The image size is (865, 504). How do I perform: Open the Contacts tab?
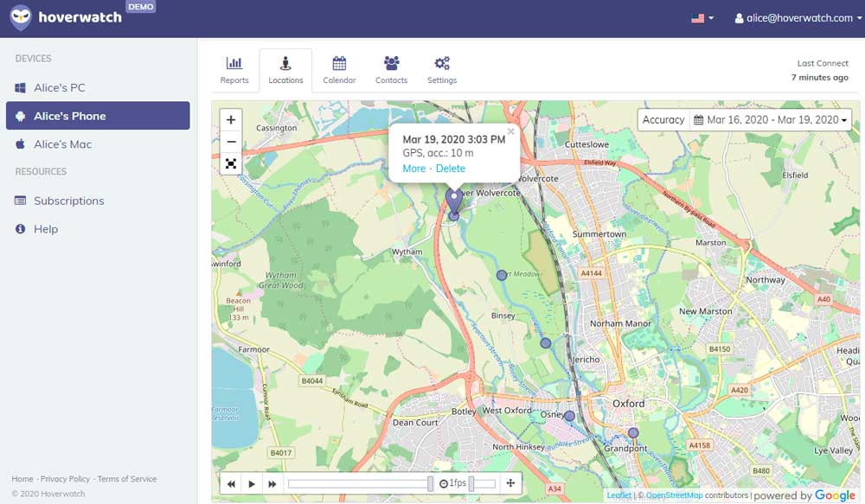391,70
